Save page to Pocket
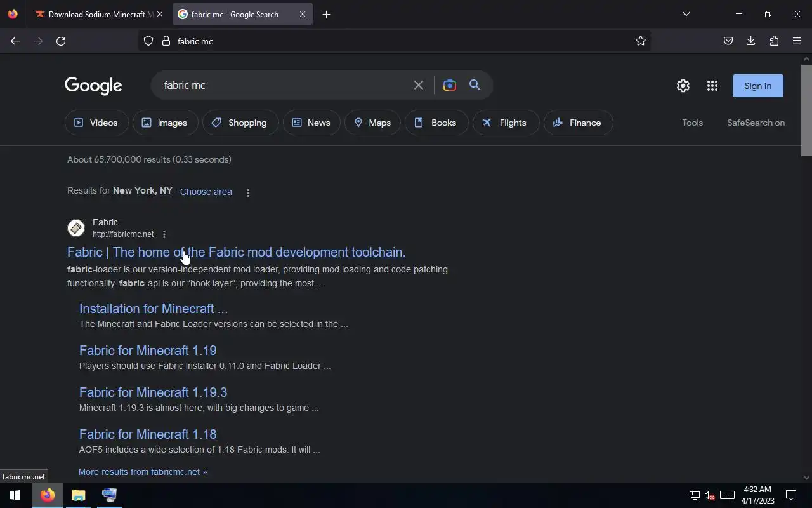Viewport: 812px width, 508px height. click(x=728, y=41)
